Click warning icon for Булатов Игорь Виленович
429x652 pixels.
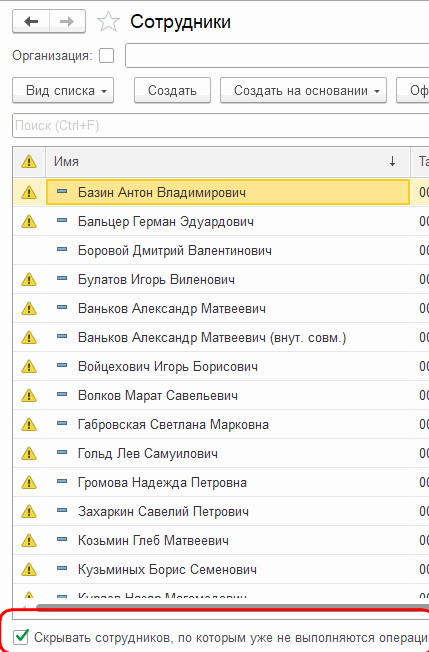click(x=29, y=279)
